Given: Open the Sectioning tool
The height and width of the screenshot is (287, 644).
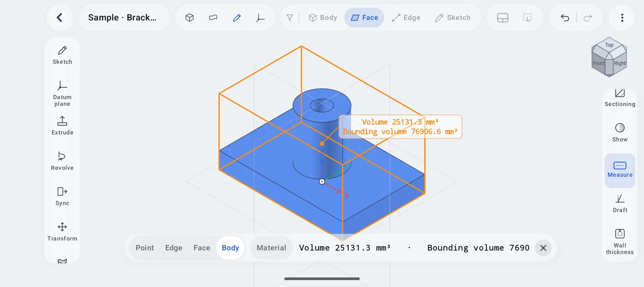Looking at the screenshot, I should (620, 99).
